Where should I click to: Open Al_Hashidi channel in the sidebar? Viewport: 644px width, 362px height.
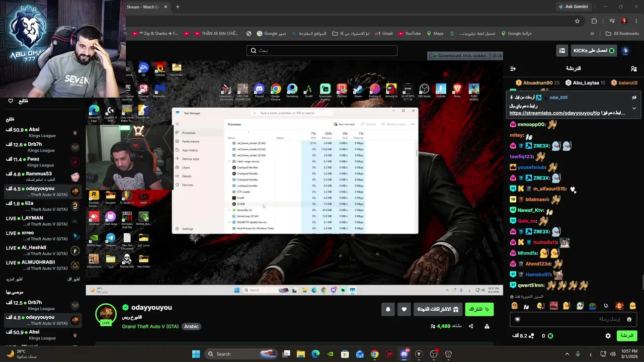[x=42, y=250]
